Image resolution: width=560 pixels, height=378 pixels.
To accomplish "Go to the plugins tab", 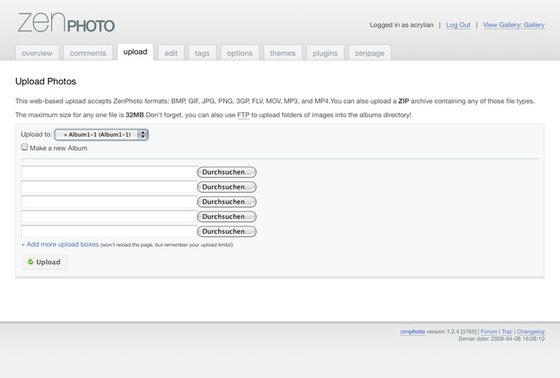I will pyautogui.click(x=325, y=53).
